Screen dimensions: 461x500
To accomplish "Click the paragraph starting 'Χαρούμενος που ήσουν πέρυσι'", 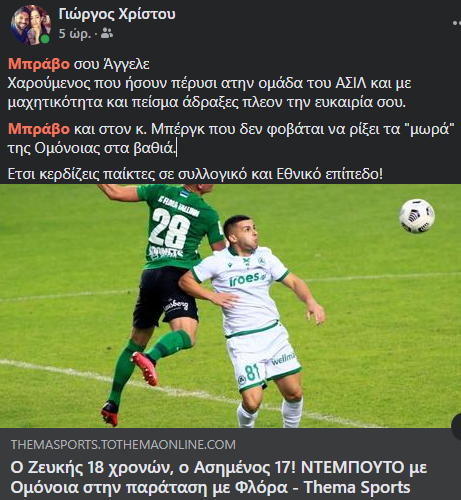I will pyautogui.click(x=209, y=93).
